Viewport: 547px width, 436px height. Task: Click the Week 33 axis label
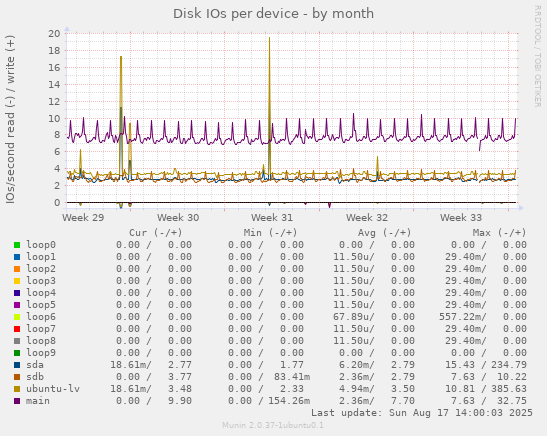point(460,218)
